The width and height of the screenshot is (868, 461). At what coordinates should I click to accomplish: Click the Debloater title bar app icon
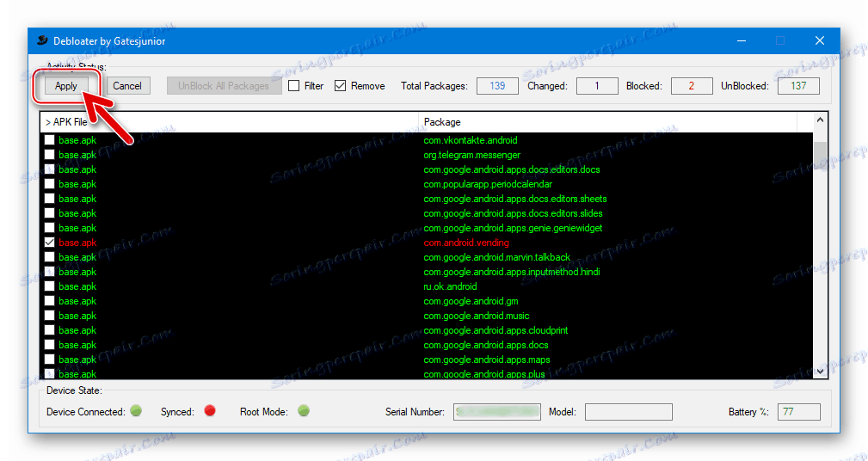[x=42, y=41]
